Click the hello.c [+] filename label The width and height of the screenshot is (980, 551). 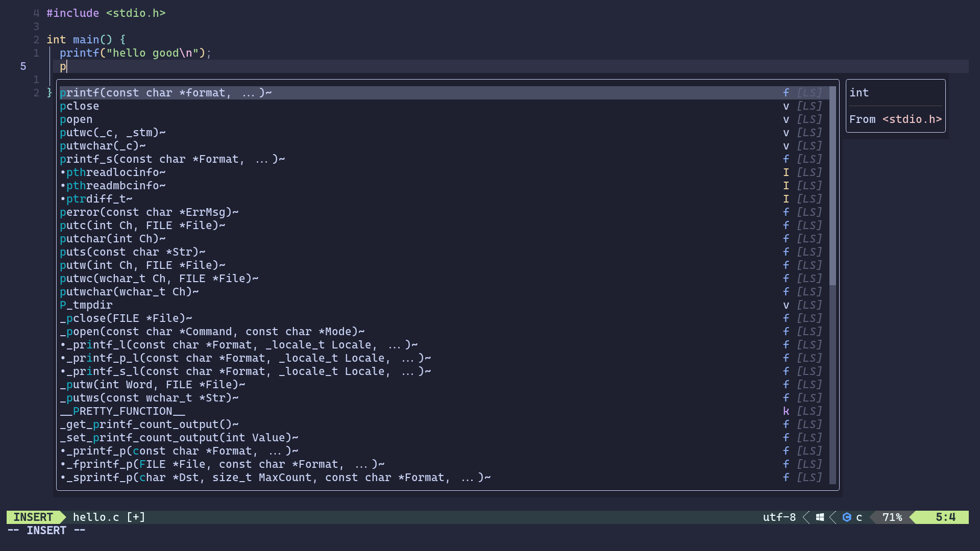[108, 517]
